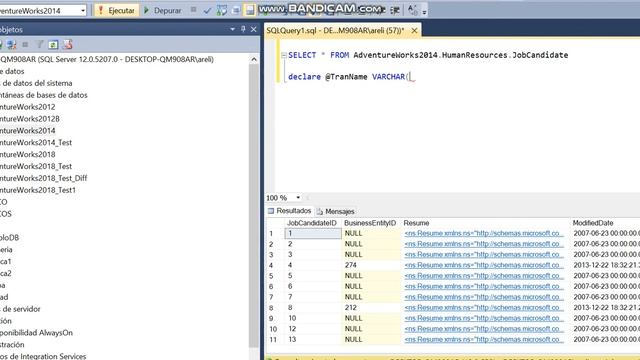Image resolution: width=640 pixels, height=360 pixels.
Task: Open Activity Monitor icon in Object Explorer
Action: click(68, 44)
